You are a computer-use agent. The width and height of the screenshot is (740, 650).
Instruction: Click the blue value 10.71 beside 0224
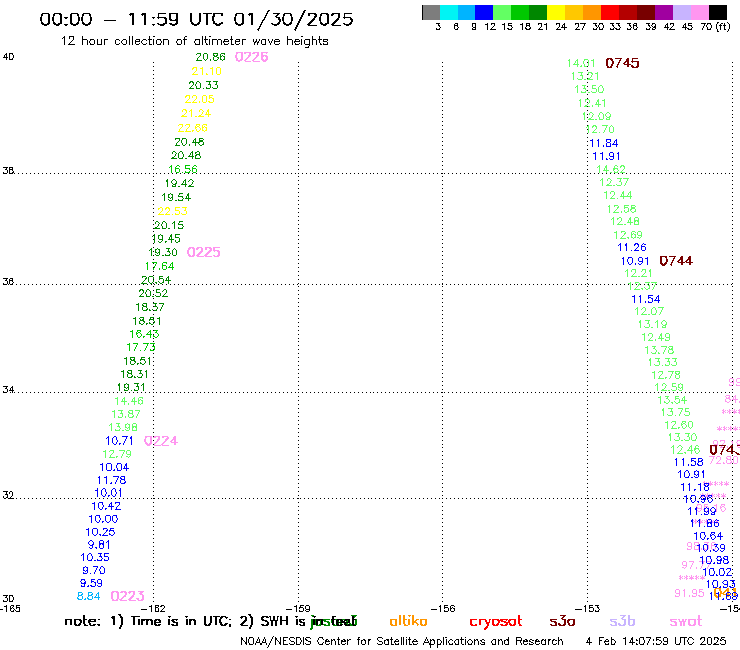(119, 441)
